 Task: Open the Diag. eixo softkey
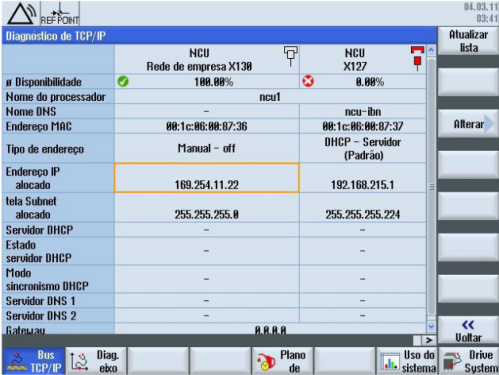(96, 361)
